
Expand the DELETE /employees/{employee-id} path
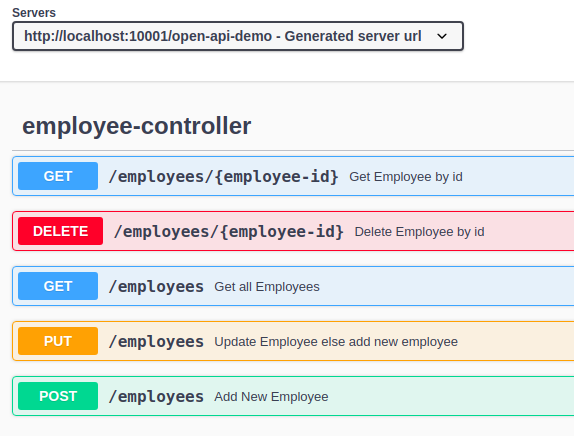(x=229, y=232)
